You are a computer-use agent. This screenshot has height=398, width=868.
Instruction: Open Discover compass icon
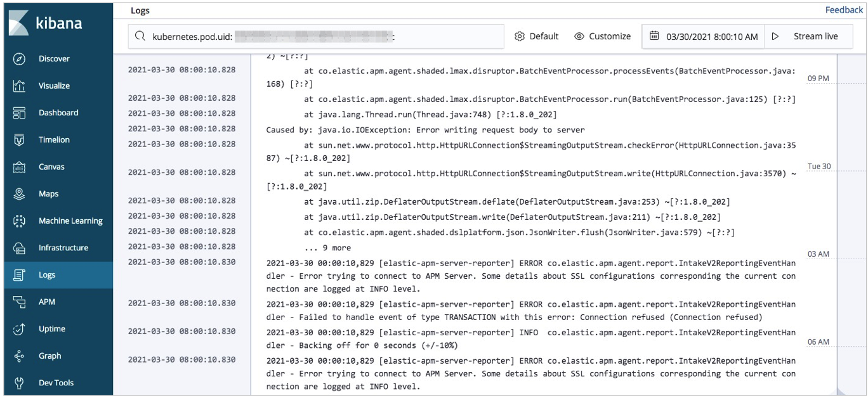(19, 59)
